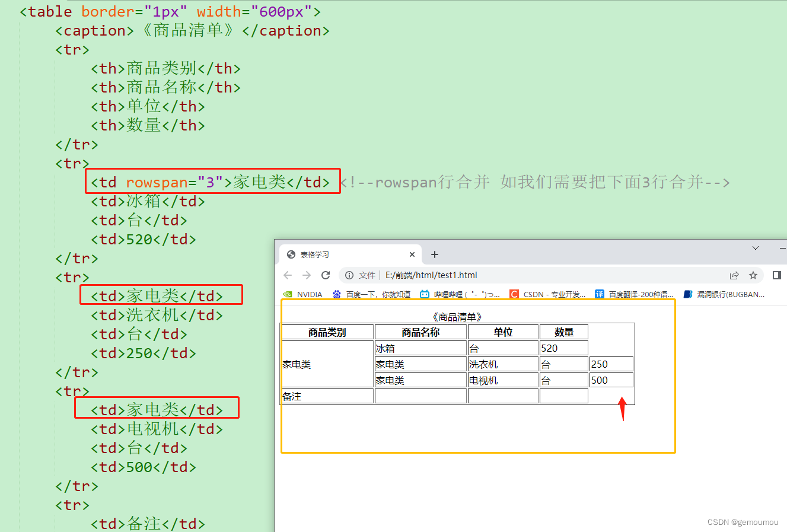Click the 500 table cell
Viewport: 787px width, 532px height.
point(611,380)
